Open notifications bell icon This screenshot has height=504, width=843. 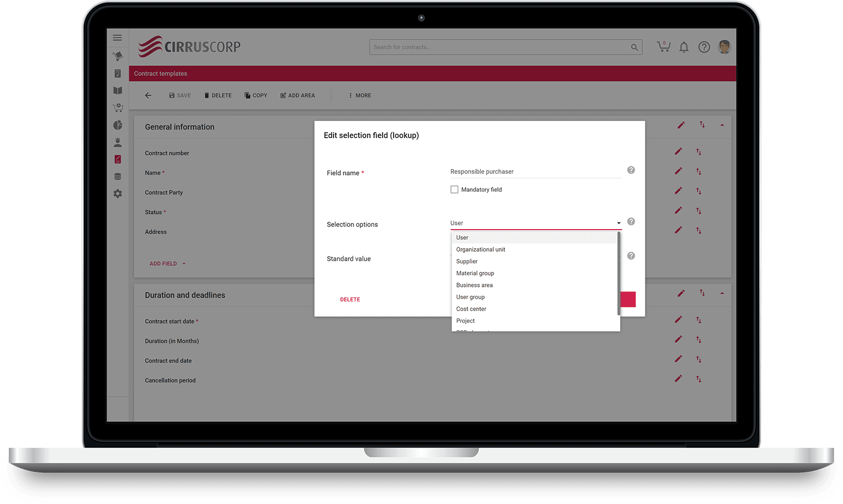point(684,47)
